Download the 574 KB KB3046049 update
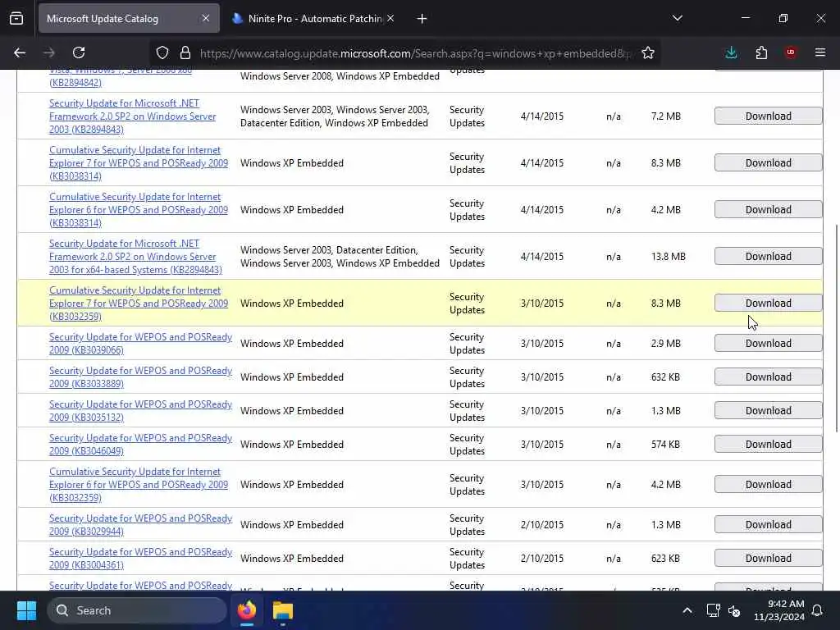Screen dimensions: 840x630 click(768, 445)
